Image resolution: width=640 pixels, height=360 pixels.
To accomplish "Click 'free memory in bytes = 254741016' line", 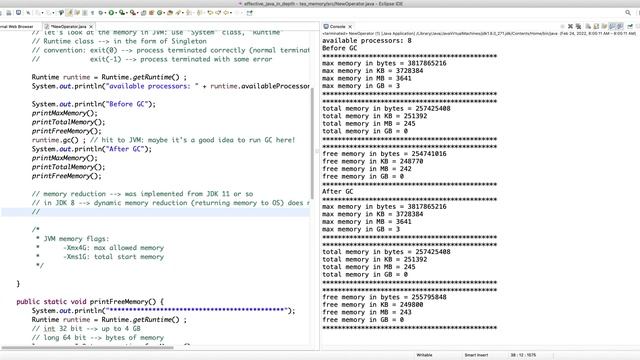I will point(384,154).
